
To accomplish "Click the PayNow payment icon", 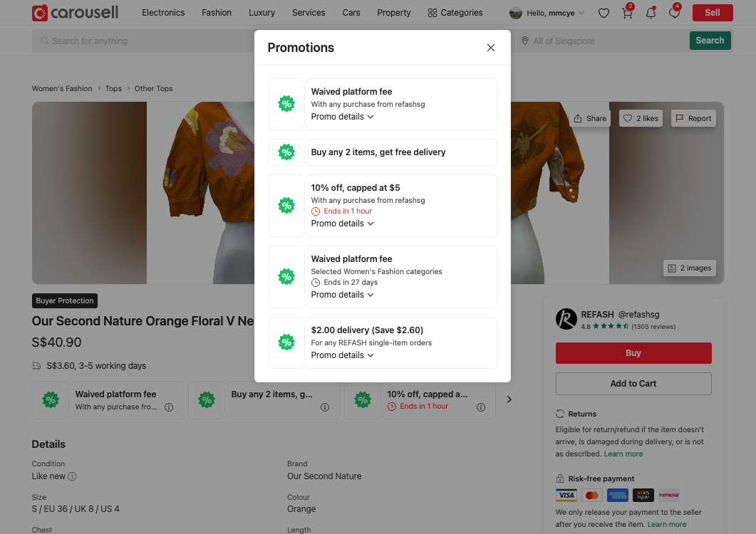I will (669, 495).
